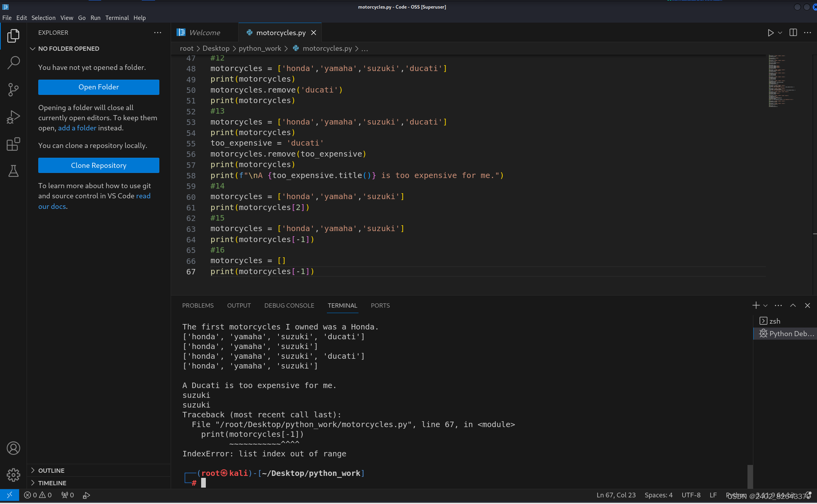817x504 pixels.
Task: Open the Terminal menu
Action: tap(117, 18)
